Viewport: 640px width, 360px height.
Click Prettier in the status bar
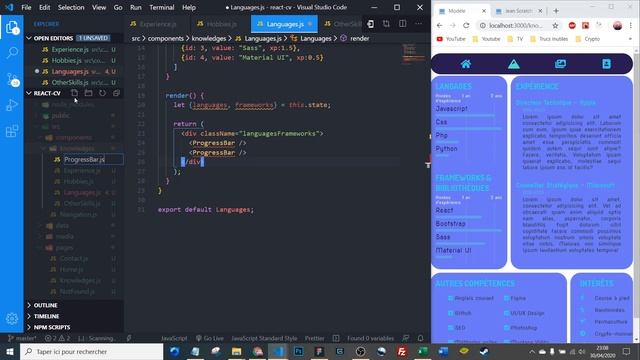314,338
